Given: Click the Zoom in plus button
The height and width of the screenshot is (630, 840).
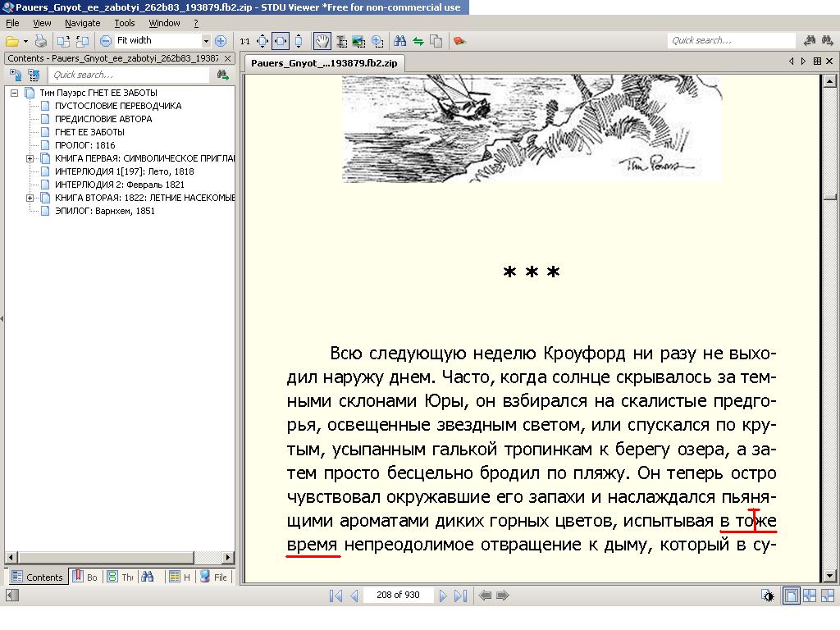Looking at the screenshot, I should tap(220, 41).
